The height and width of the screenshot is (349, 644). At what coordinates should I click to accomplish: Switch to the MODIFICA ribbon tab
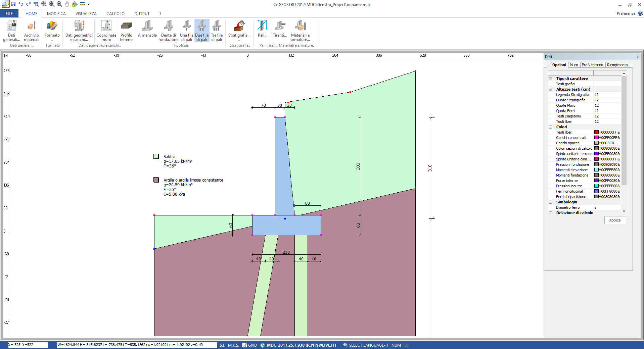click(56, 14)
